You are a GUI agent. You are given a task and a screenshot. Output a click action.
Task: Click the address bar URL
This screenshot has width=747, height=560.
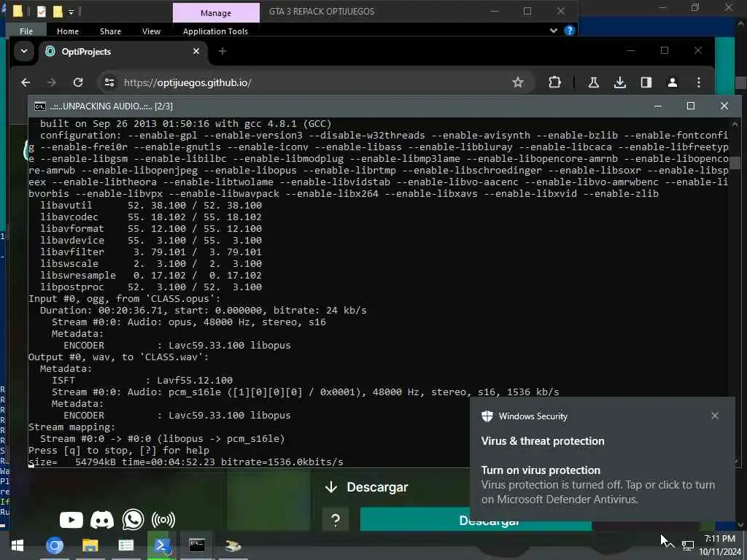[x=187, y=82]
